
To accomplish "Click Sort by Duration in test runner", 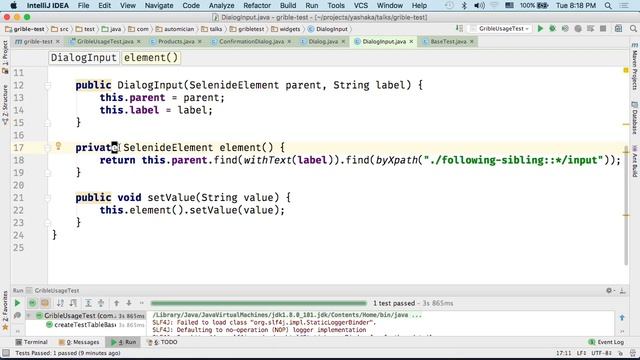I will [73, 303].
